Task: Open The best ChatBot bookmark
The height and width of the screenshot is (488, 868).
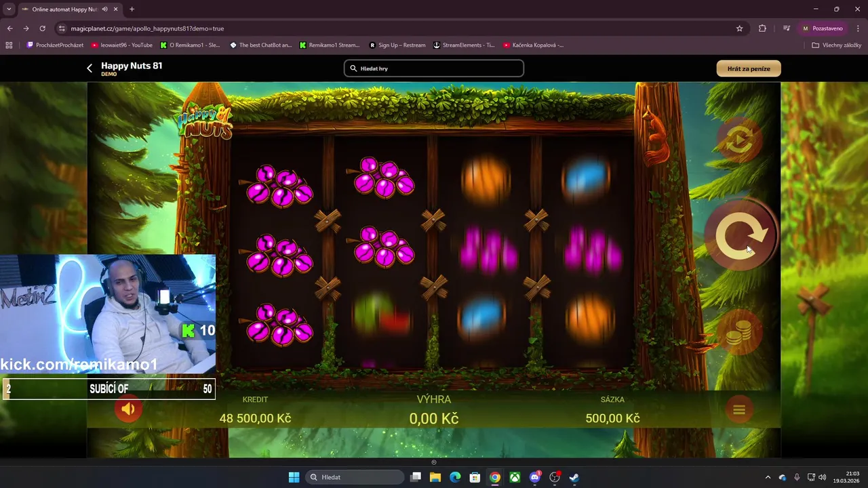Action: pyautogui.click(x=260, y=45)
